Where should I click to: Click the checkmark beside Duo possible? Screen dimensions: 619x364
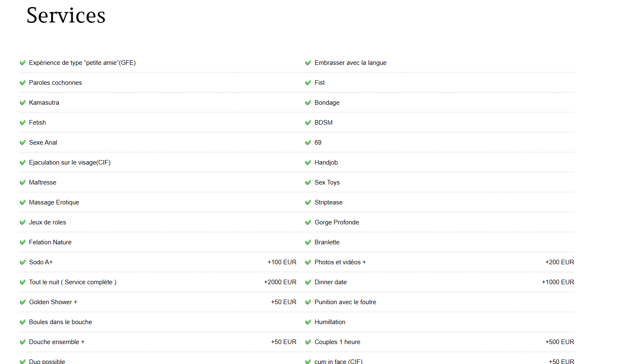[x=23, y=362]
